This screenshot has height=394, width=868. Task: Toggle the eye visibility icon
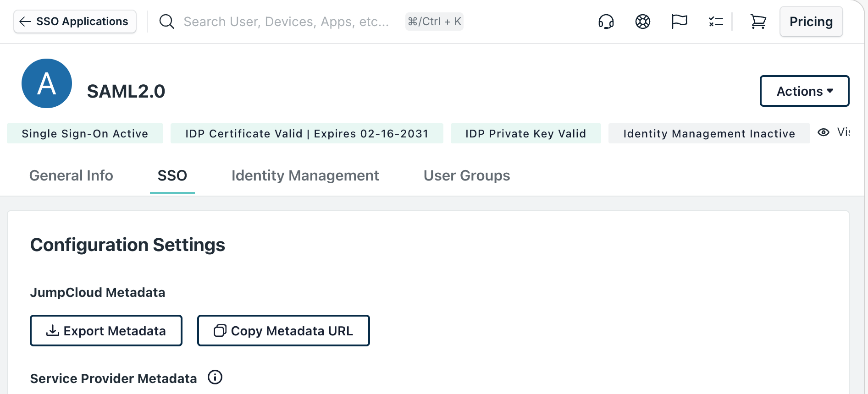pyautogui.click(x=824, y=132)
